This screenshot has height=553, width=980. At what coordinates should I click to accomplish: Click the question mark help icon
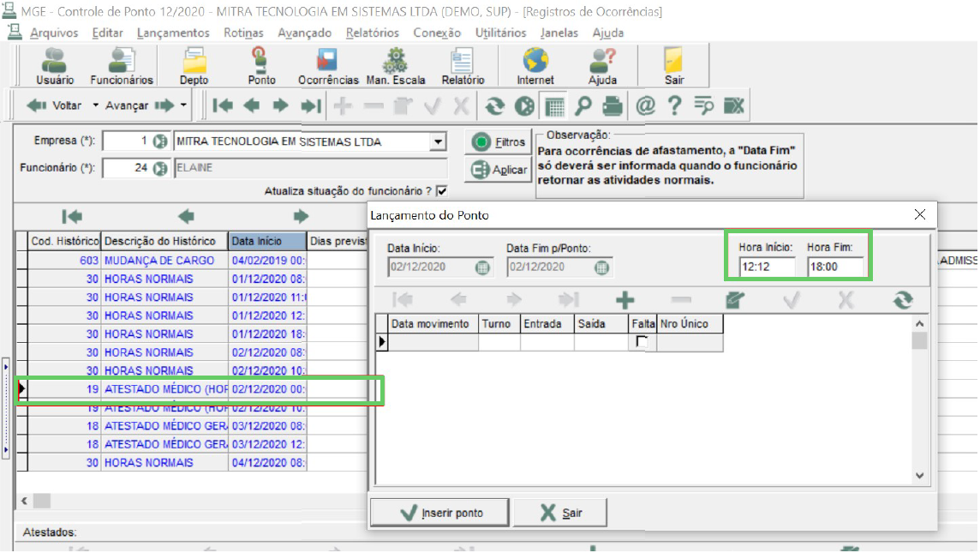click(x=674, y=105)
